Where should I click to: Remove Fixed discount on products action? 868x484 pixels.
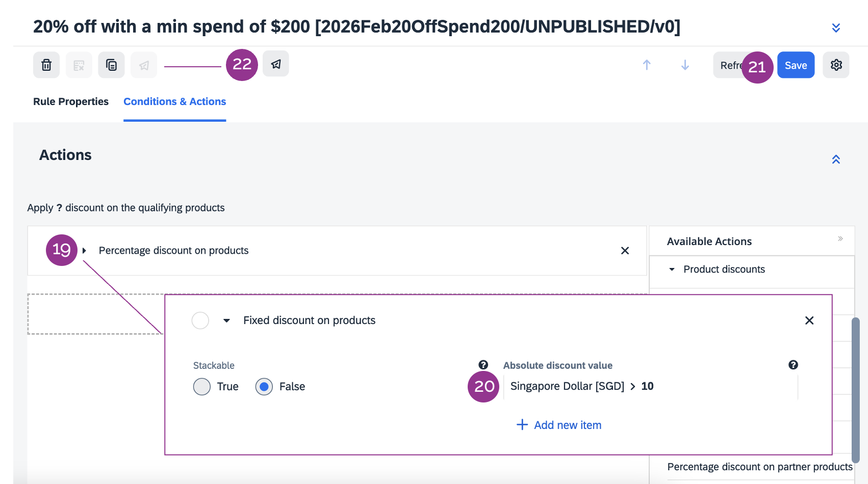809,320
